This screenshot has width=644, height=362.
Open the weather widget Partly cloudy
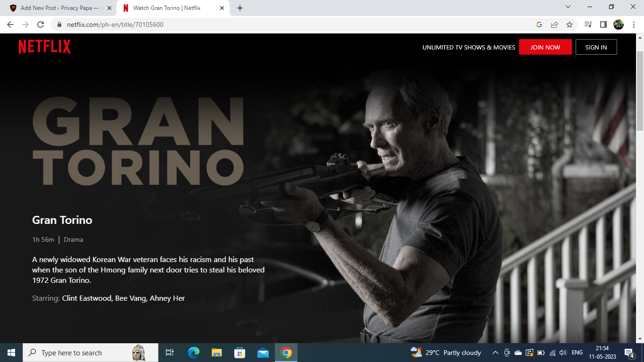click(x=446, y=353)
